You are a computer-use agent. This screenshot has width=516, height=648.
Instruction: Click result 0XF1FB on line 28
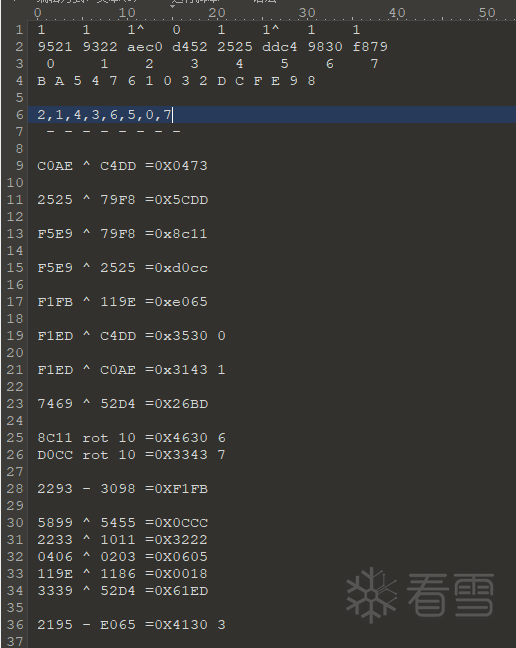181,489
